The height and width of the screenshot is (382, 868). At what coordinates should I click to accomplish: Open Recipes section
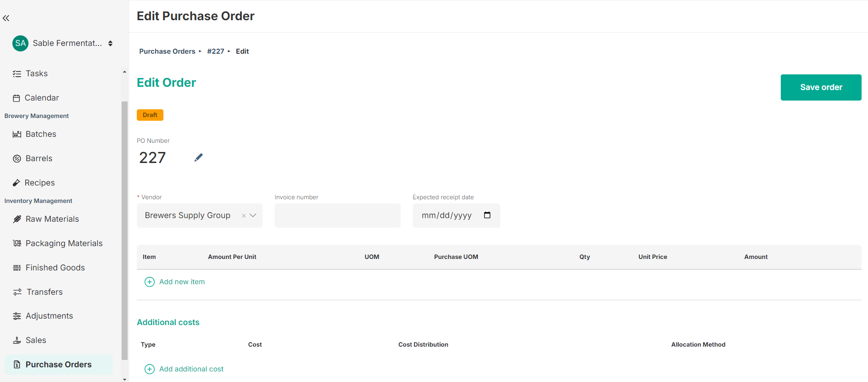click(39, 183)
